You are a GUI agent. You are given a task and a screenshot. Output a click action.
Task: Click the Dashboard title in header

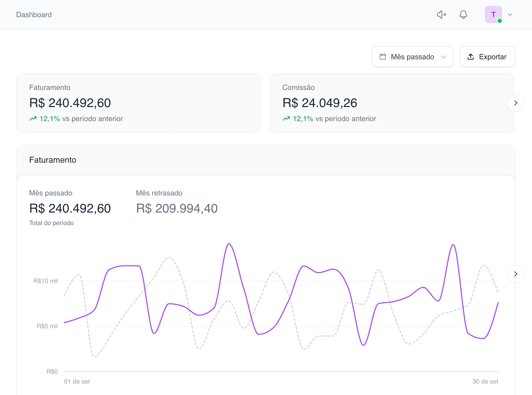[34, 15]
